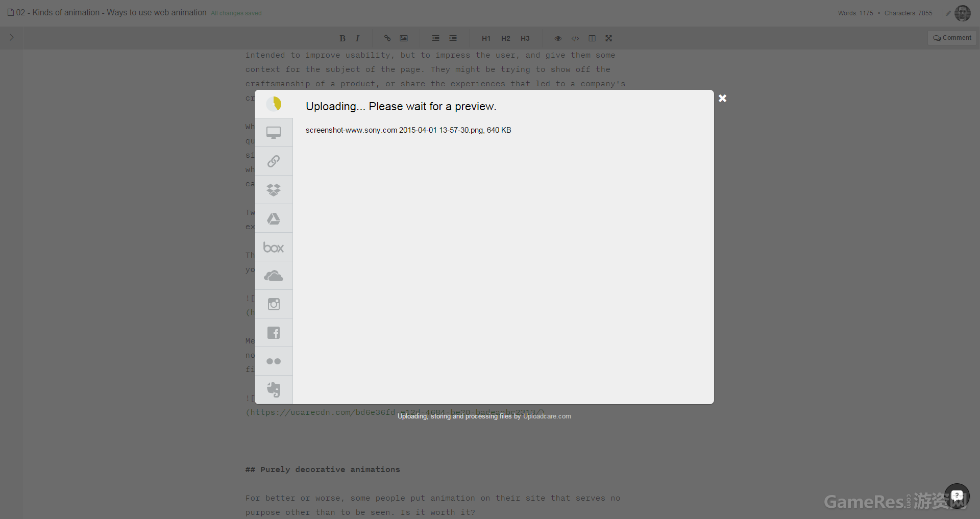Image resolution: width=980 pixels, height=519 pixels.
Task: Apply H2 heading style
Action: pos(505,38)
